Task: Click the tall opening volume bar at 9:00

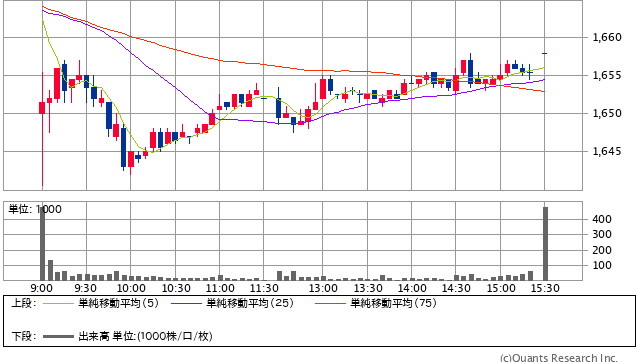Action: (x=42, y=244)
